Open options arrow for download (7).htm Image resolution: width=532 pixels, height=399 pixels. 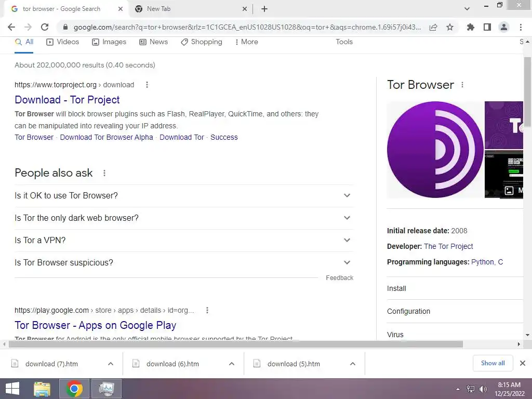coord(111,364)
